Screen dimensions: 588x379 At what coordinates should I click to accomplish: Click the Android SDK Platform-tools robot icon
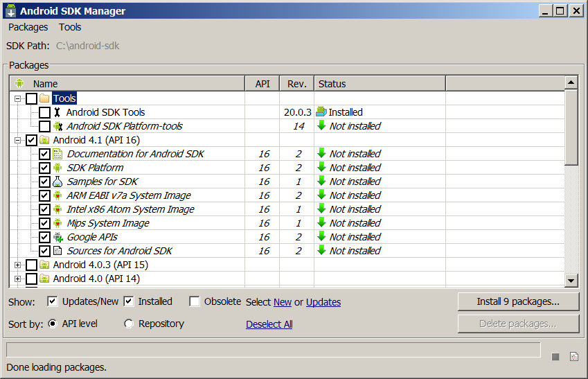coord(57,126)
